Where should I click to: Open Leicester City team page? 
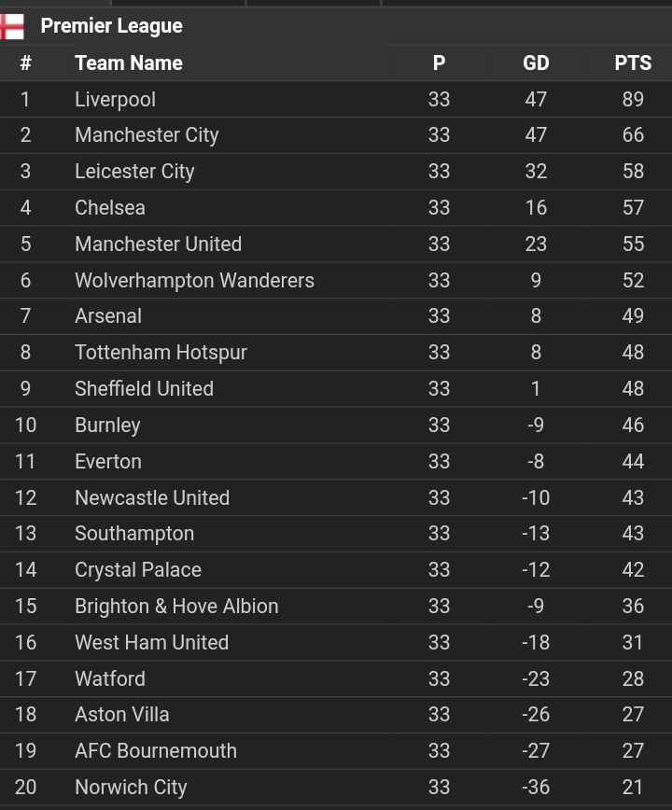click(134, 172)
